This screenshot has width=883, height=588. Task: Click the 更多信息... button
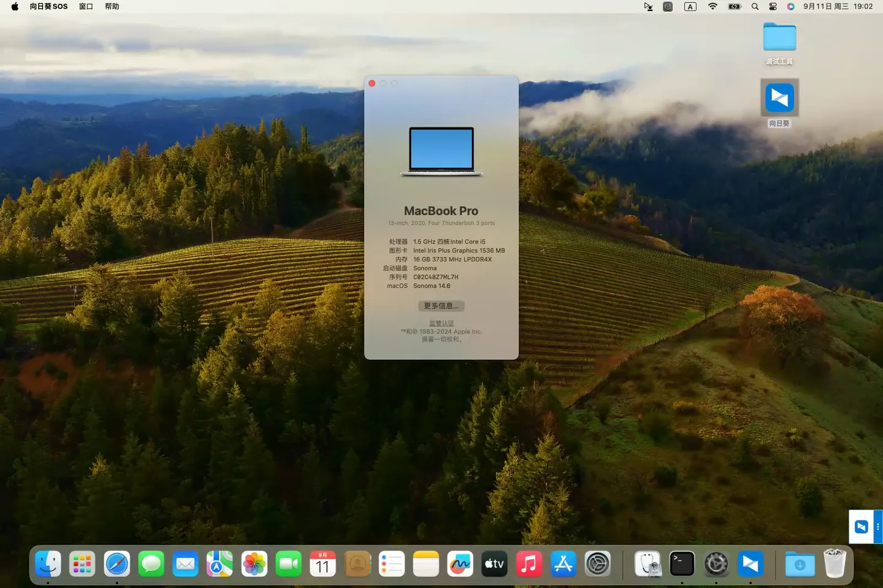[x=441, y=305]
